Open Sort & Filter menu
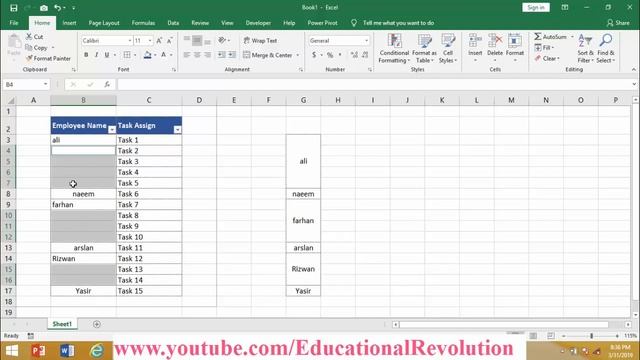This screenshot has height=360, width=640. coord(585,48)
